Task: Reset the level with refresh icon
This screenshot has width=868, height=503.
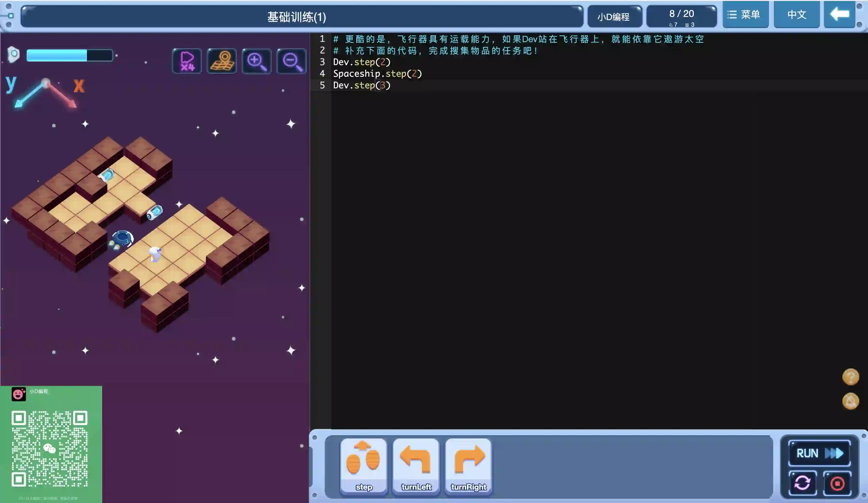Action: (802, 483)
